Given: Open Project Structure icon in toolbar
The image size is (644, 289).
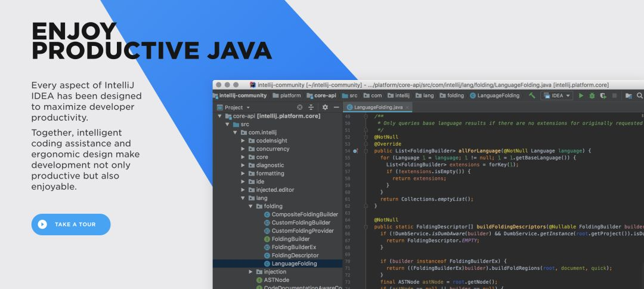Looking at the screenshot, I should click(628, 96).
